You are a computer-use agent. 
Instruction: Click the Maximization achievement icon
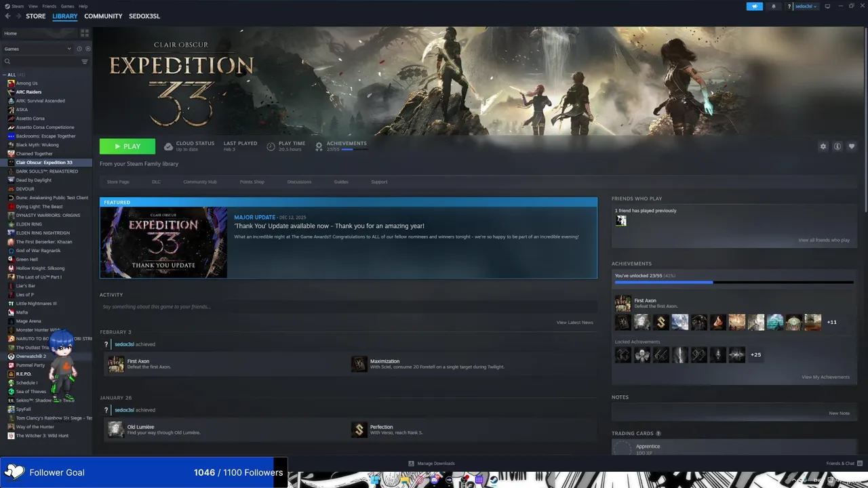(x=359, y=364)
